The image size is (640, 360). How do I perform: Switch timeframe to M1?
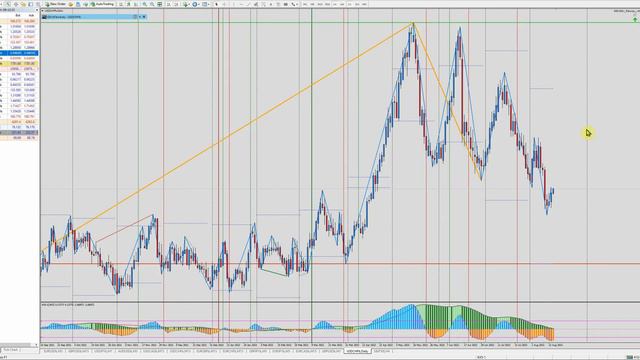pos(304,4)
